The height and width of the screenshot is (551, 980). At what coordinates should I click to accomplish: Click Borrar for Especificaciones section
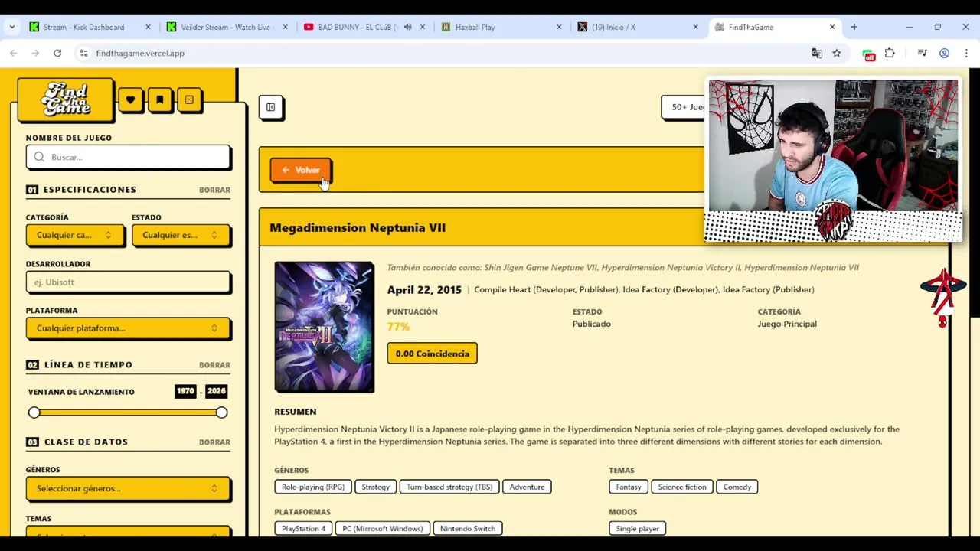214,190
